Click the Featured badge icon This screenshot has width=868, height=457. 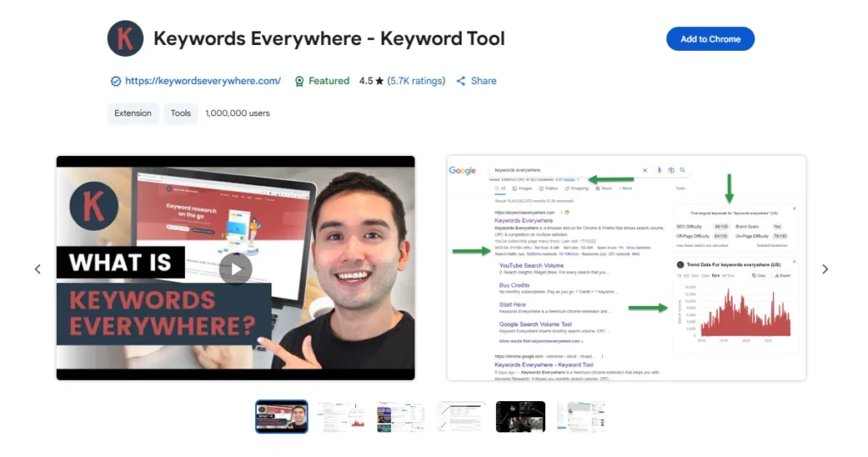point(299,81)
